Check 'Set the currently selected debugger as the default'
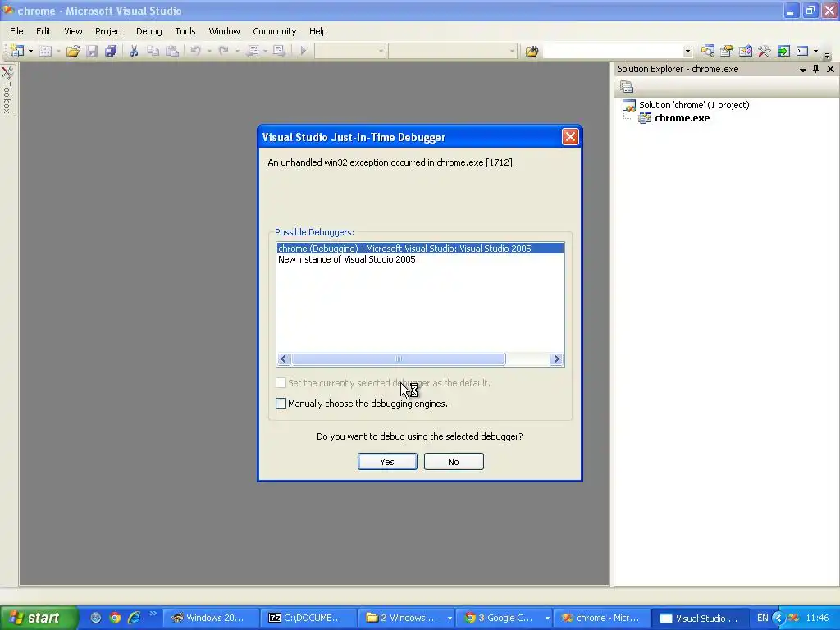 coord(281,383)
